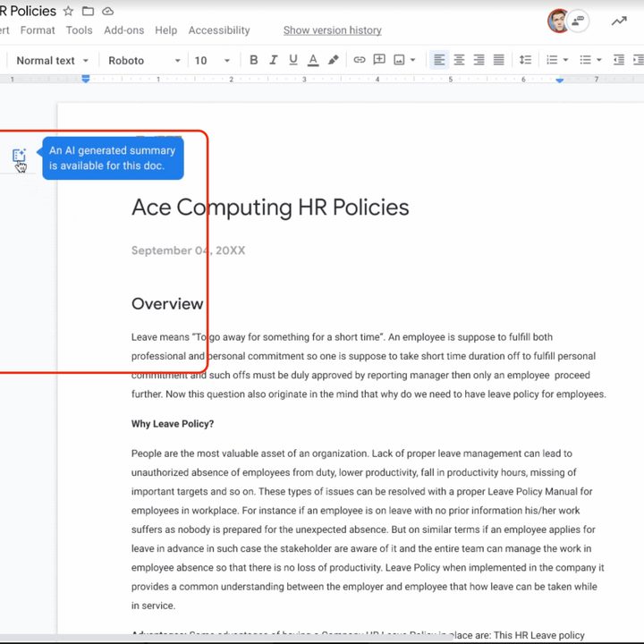Screen dimensions: 644x644
Task: Open the Accessibility menu
Action: [219, 30]
